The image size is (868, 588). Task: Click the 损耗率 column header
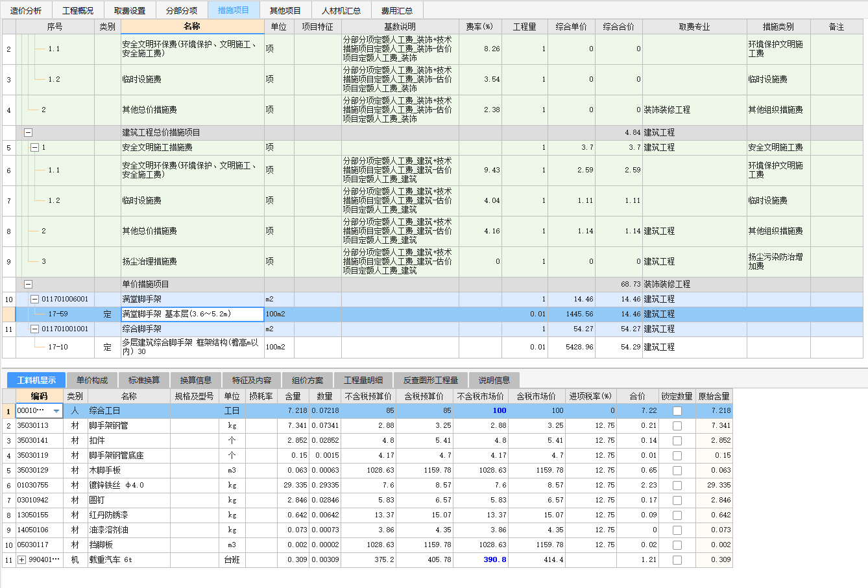[261, 396]
